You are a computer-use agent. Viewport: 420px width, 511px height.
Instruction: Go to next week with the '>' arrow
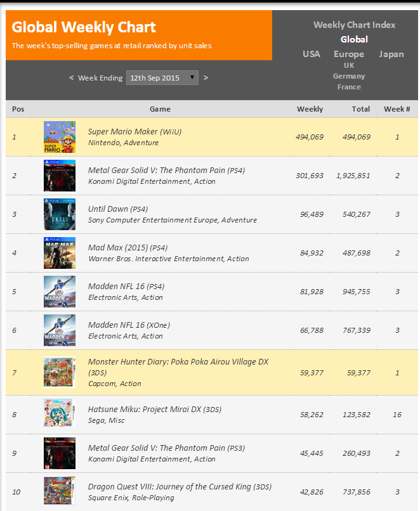point(206,77)
